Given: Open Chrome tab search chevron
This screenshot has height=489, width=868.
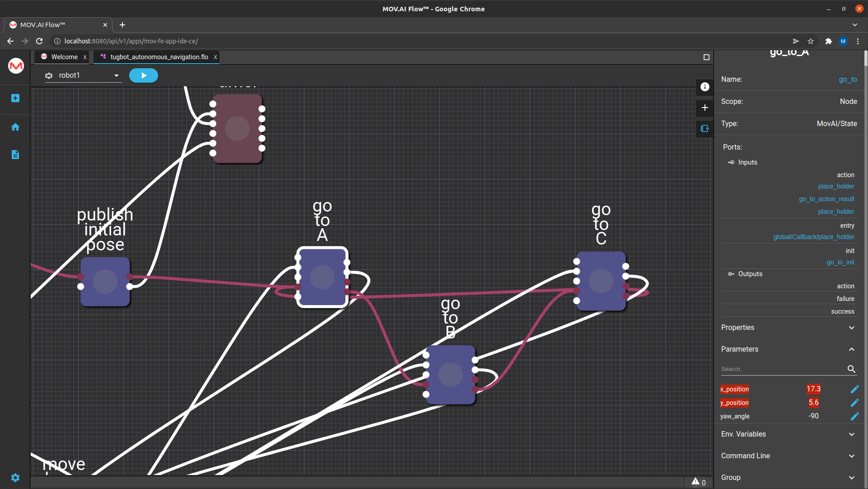Looking at the screenshot, I should (855, 25).
